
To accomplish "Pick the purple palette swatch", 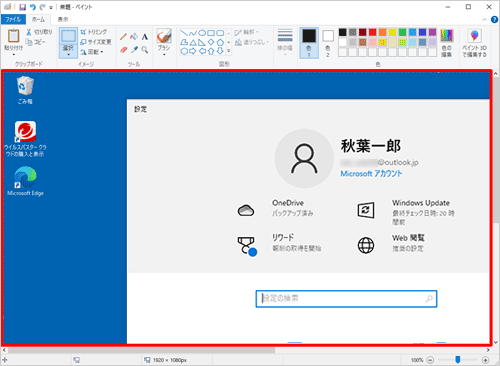I will [x=433, y=32].
